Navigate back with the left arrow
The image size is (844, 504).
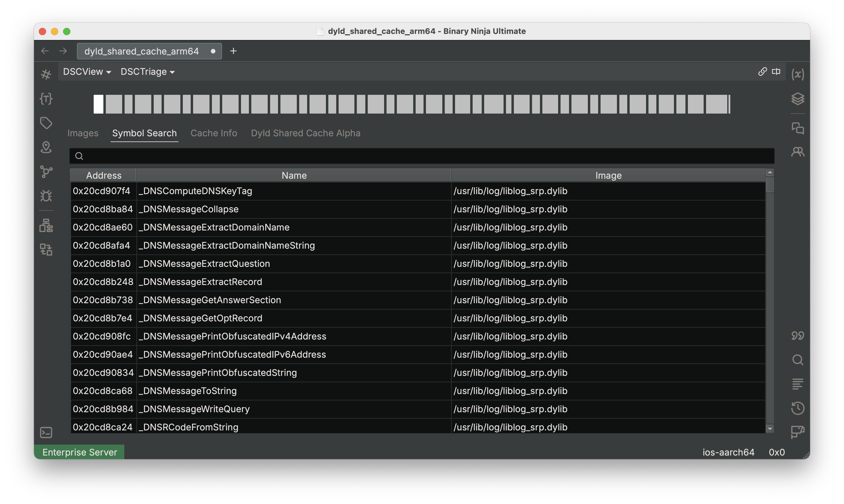click(45, 51)
